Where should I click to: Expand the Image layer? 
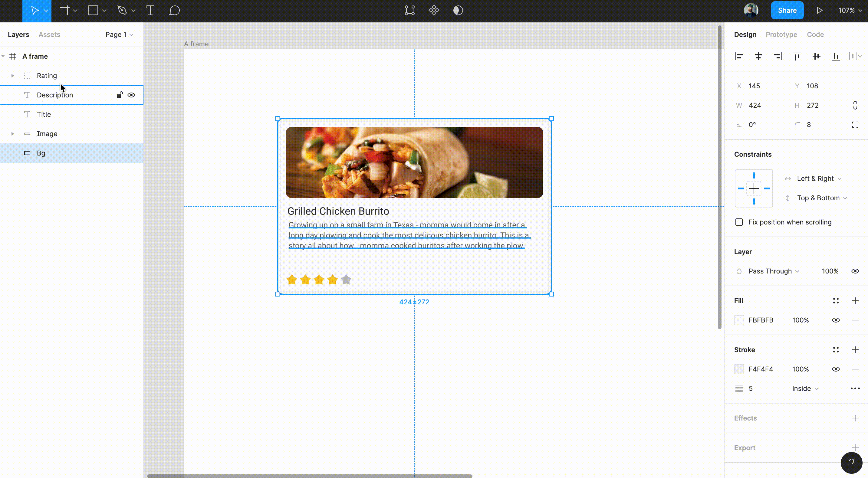coord(12,134)
